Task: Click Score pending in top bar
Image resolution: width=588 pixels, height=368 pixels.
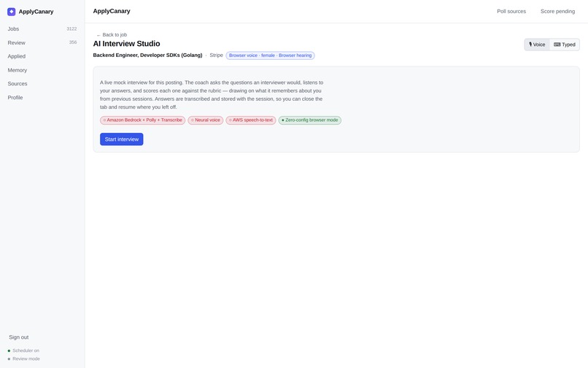Action: point(557,11)
